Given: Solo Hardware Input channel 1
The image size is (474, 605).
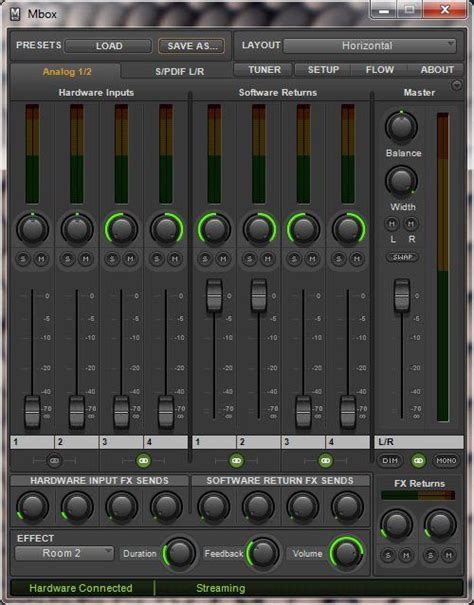Looking at the screenshot, I should pyautogui.click(x=23, y=259).
